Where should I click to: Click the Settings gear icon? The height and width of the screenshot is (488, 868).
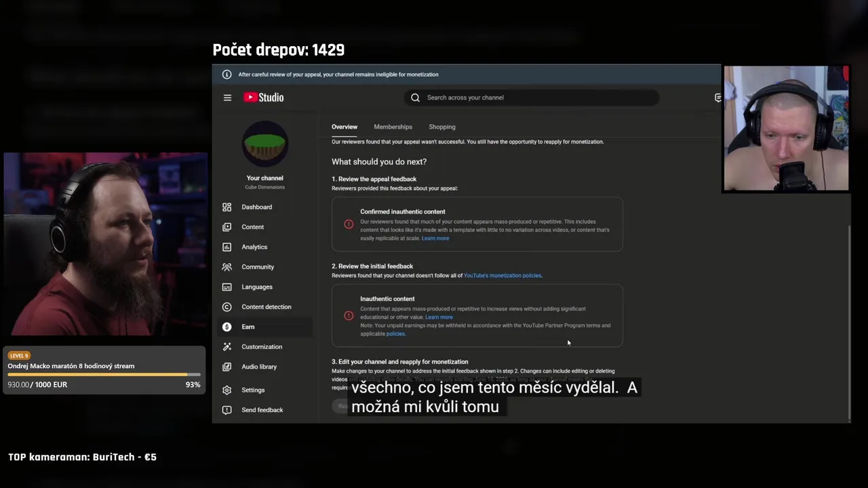click(226, 390)
